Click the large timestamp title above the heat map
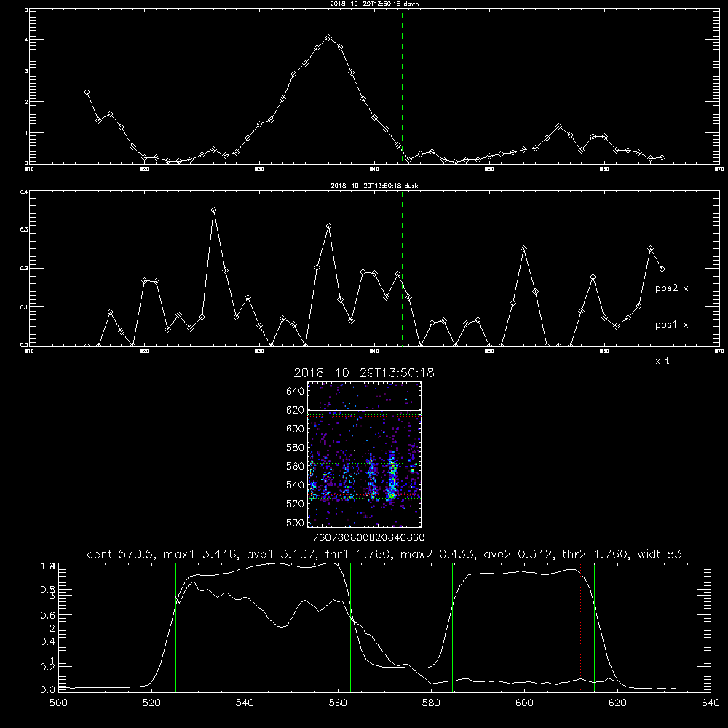Viewport: 728px width, 728px height. (364, 373)
